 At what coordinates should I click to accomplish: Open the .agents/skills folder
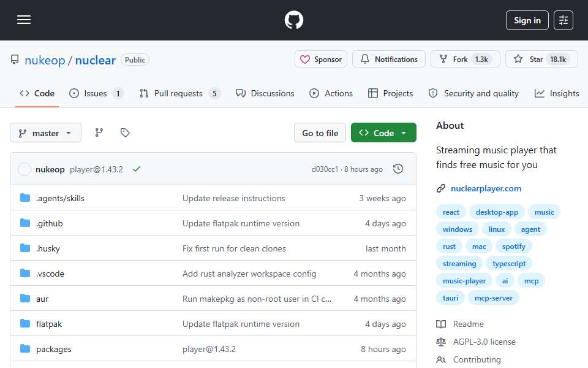click(x=60, y=198)
